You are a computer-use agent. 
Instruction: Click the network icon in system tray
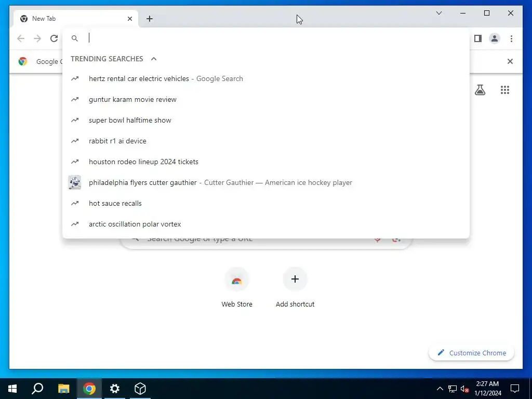tap(453, 389)
